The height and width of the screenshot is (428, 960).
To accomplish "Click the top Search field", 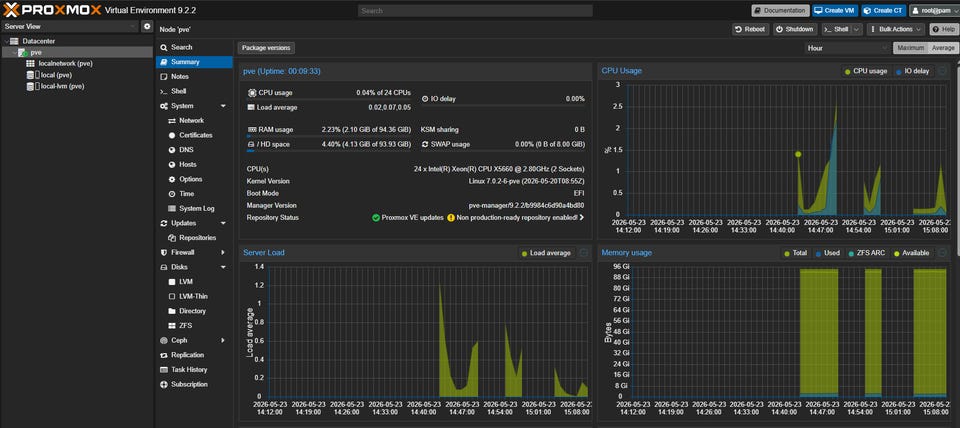I will point(475,10).
